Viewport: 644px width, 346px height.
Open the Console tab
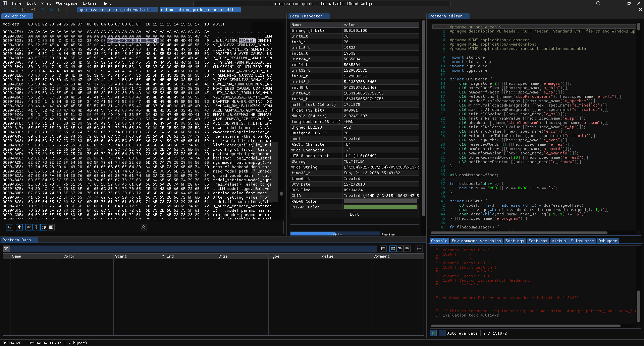tap(439, 241)
